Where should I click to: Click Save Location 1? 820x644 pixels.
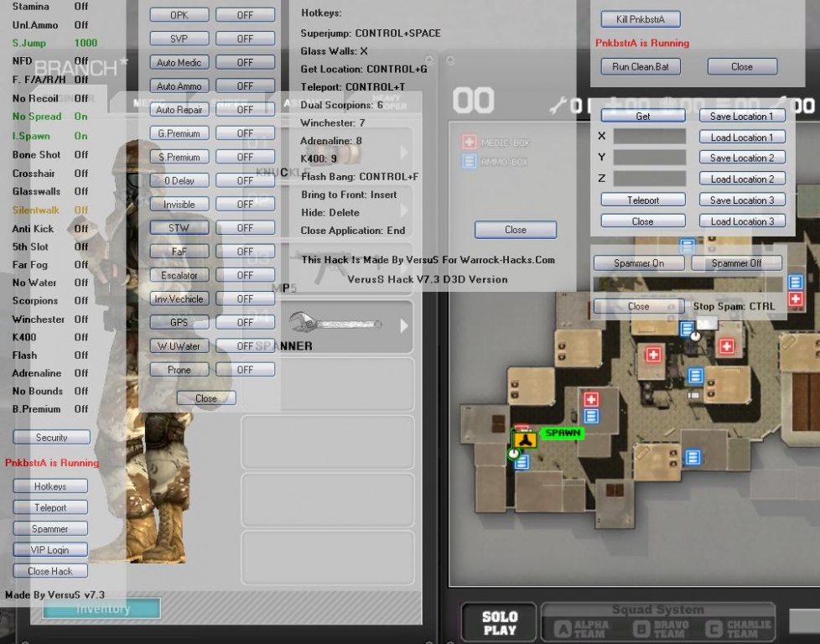(x=742, y=117)
